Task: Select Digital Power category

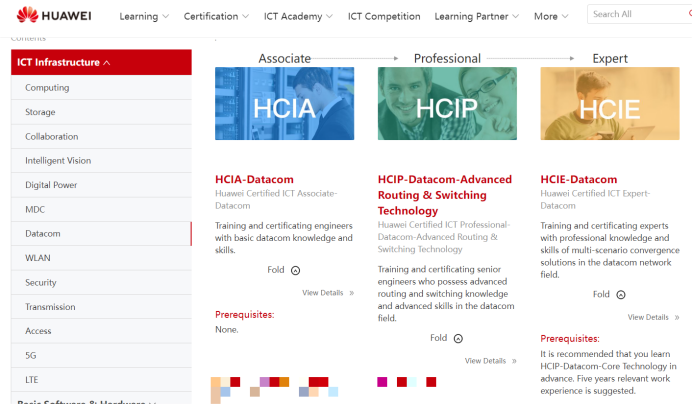Action: click(101, 185)
